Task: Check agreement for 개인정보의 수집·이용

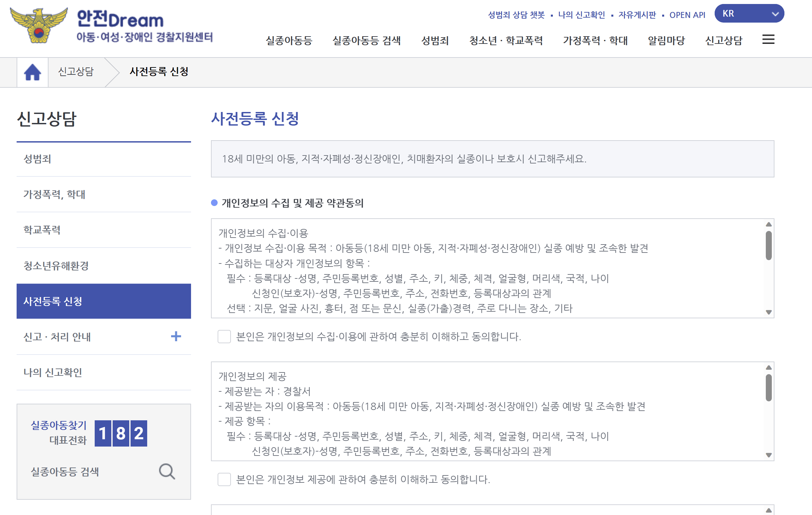Action: 224,336
